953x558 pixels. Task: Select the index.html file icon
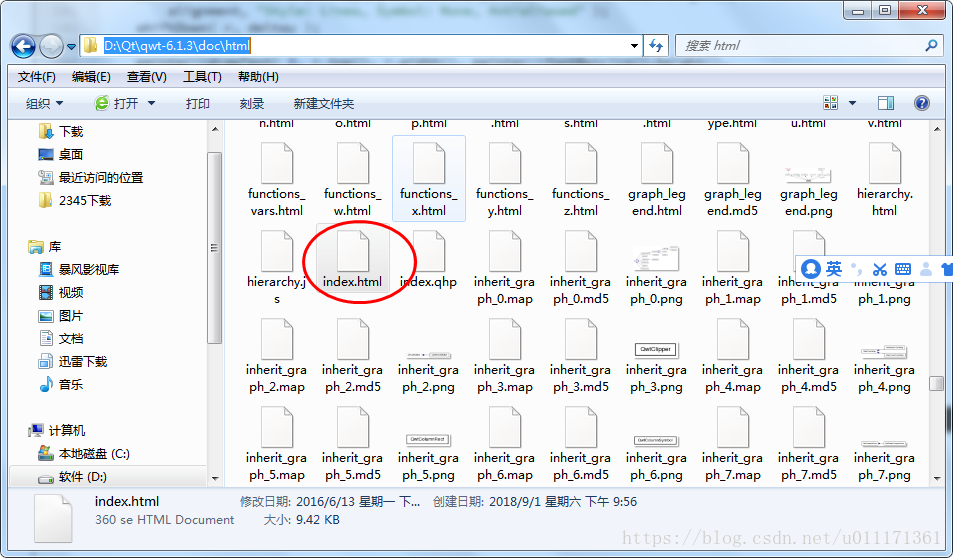(x=353, y=251)
